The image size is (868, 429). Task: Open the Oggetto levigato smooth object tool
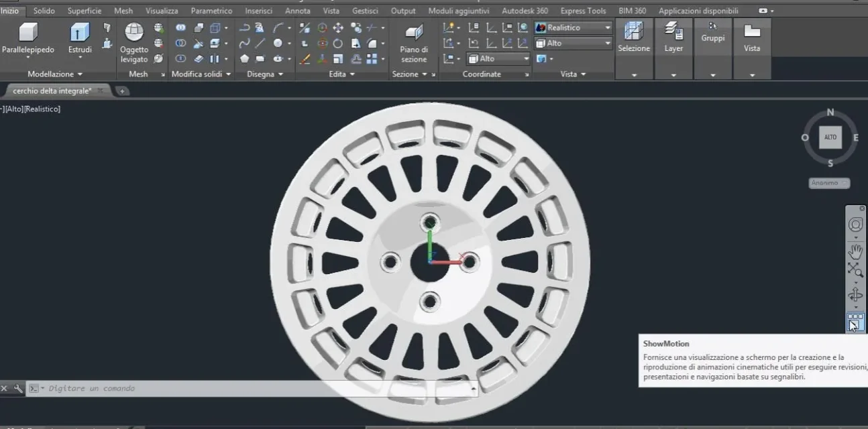[x=134, y=42]
